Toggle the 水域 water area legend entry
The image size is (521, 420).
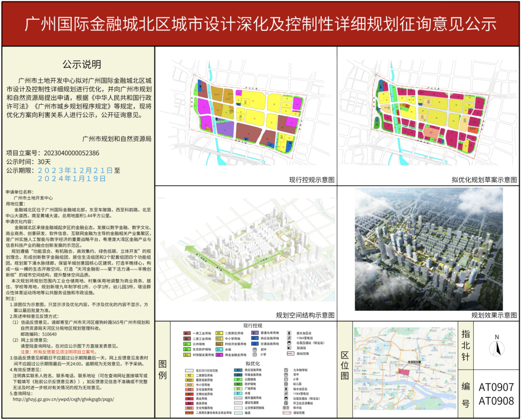(219, 349)
